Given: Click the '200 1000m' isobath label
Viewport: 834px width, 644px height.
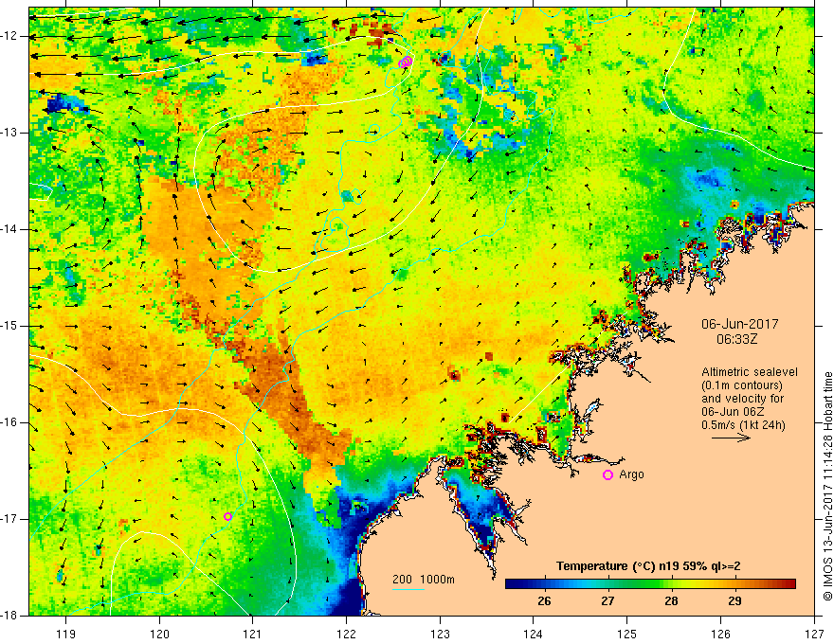Looking at the screenshot, I should [x=424, y=580].
